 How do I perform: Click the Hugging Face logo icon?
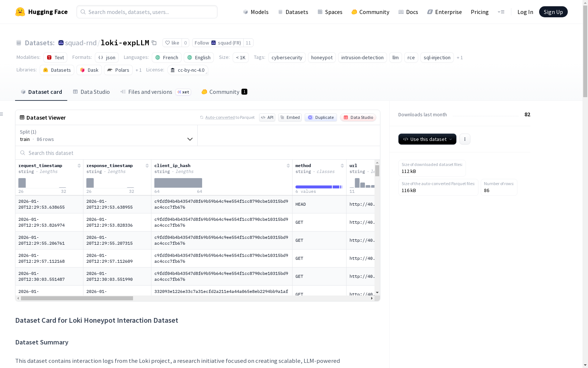(20, 12)
